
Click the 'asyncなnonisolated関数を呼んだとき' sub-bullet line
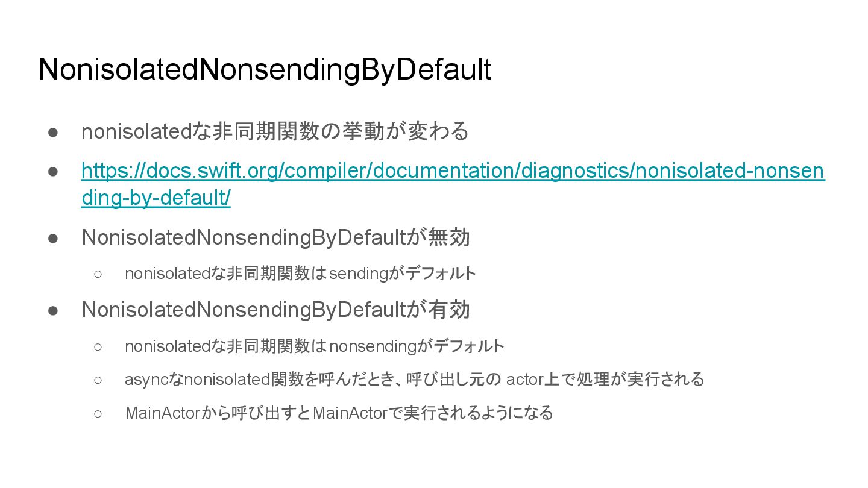415,380
